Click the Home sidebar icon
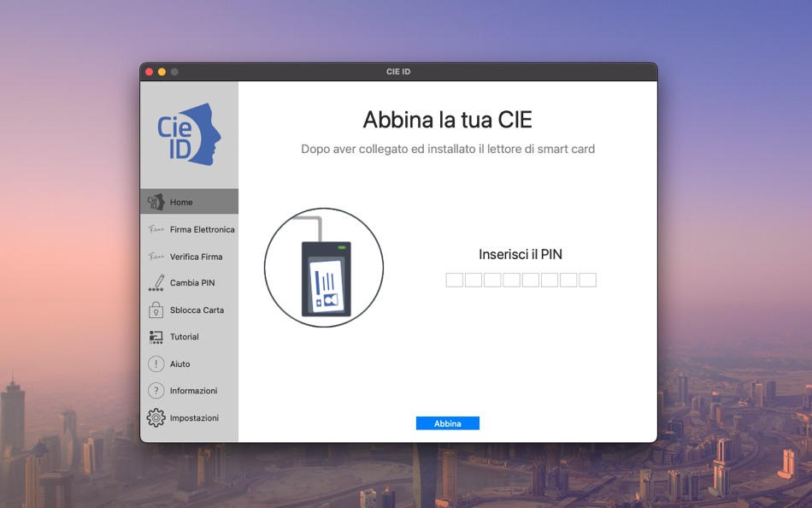 click(x=156, y=202)
